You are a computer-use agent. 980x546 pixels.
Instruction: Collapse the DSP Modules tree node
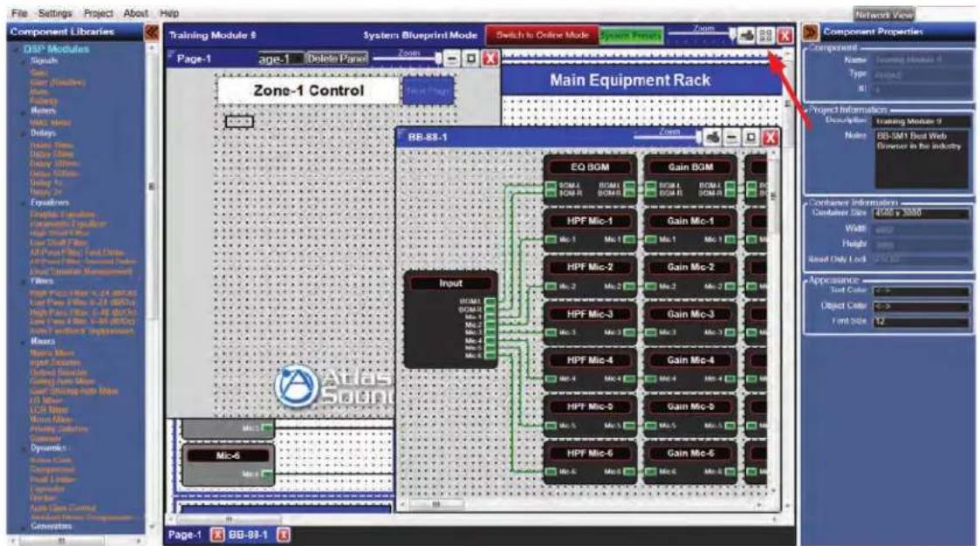click(x=17, y=49)
